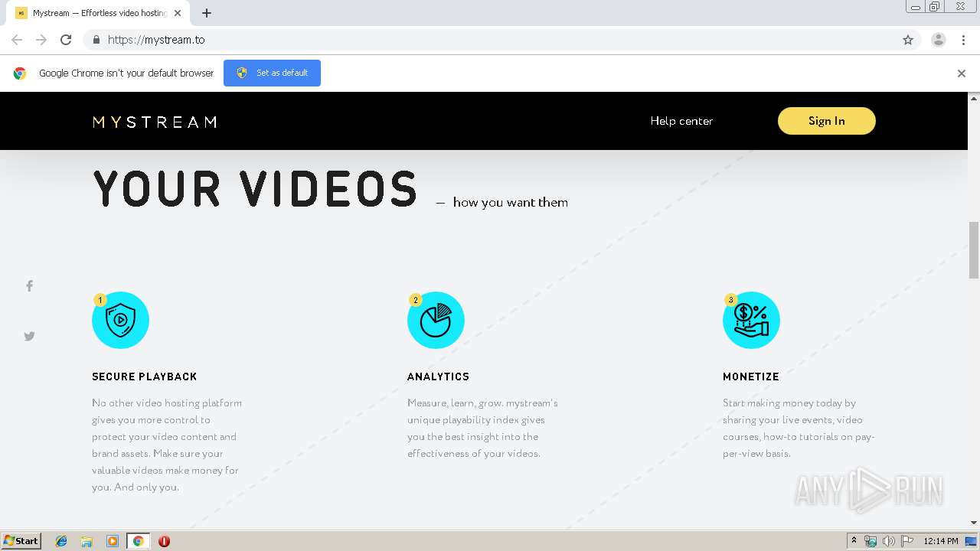Viewport: 980px width, 551px height.
Task: Click the scrollbar up arrow
Action: pos(974,98)
